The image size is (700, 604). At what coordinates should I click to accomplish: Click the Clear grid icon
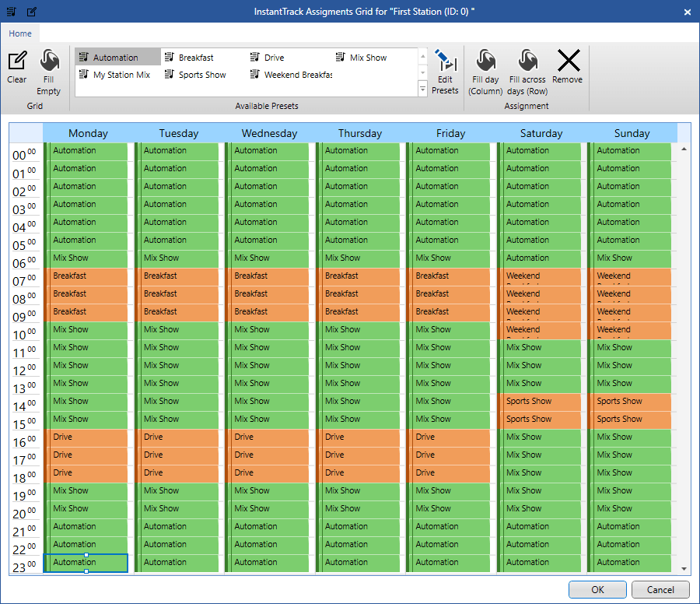(16, 61)
